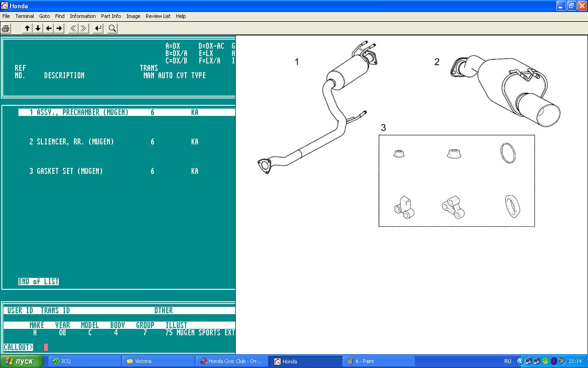Click the double left chevron button
Image resolution: width=588 pixels, height=368 pixels.
click(73, 29)
